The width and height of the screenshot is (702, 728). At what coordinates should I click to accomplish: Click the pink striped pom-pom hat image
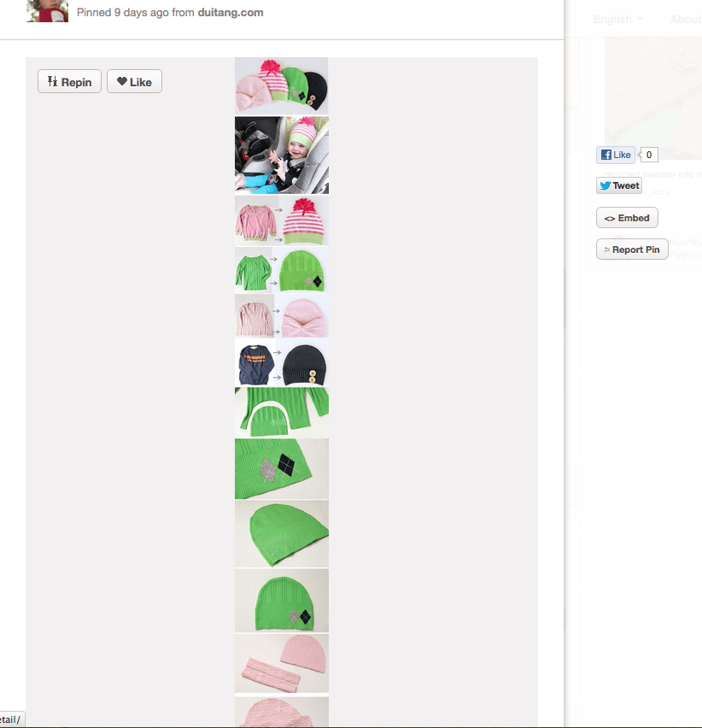(282, 220)
